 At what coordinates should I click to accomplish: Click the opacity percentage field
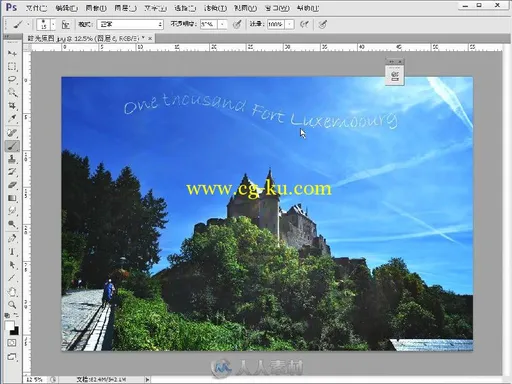point(209,24)
